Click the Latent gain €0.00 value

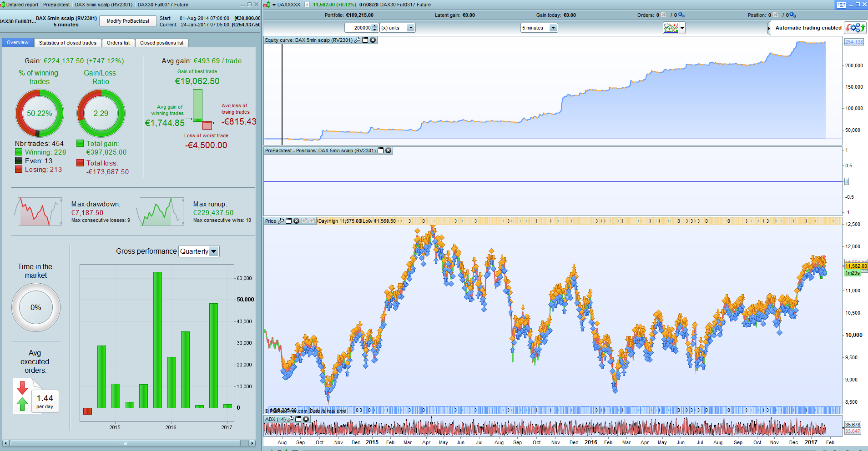(469, 15)
